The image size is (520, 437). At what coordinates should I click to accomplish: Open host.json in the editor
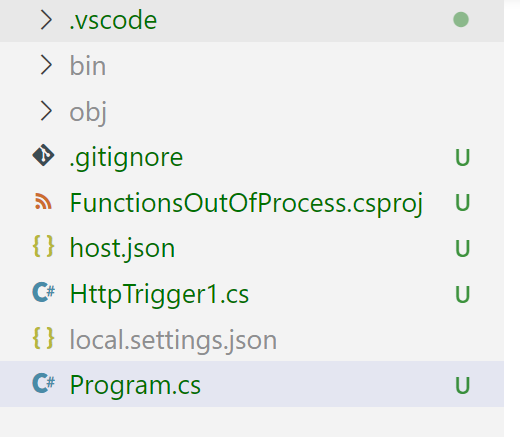[122, 250]
